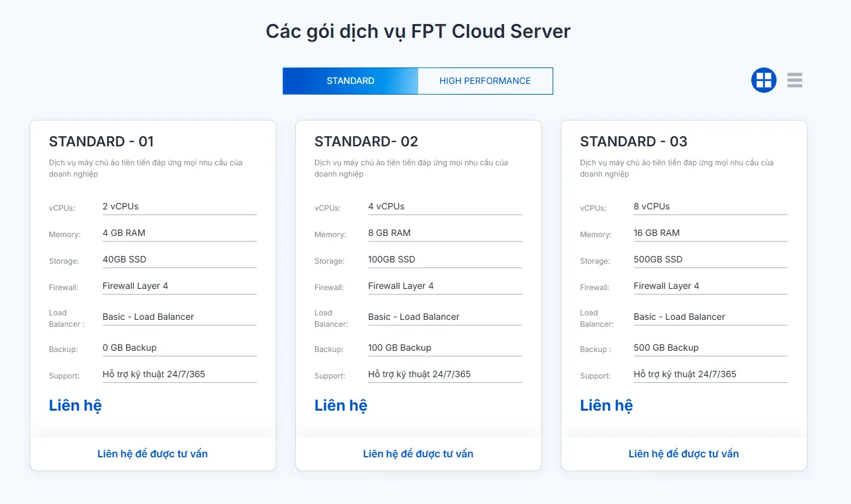Click the 'STANDARD - 01' card title
This screenshot has width=851, height=504.
coord(102,141)
